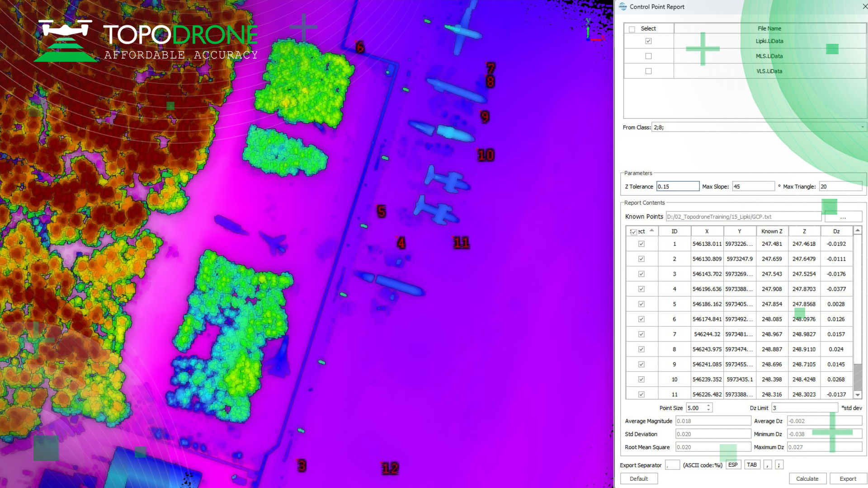
Task: Click the Dz column header
Action: [x=836, y=231]
